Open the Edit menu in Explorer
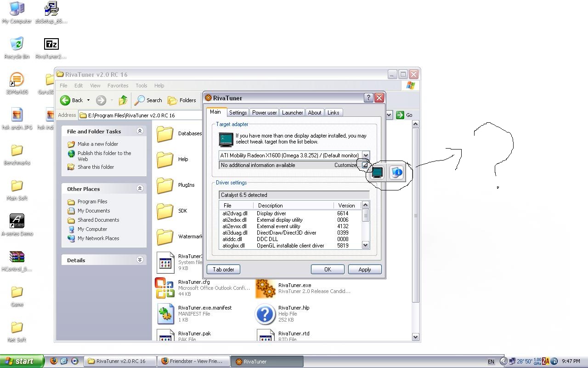The image size is (588, 368). point(79,86)
